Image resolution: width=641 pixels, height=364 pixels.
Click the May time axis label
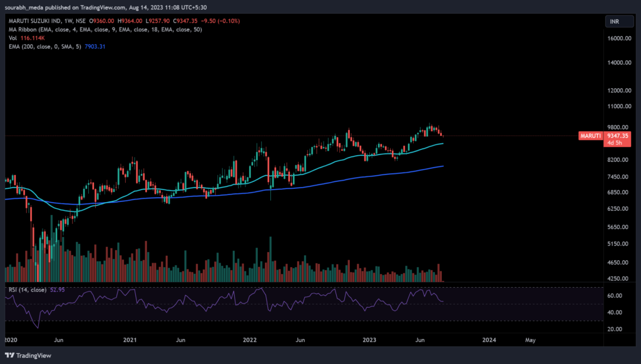530,340
